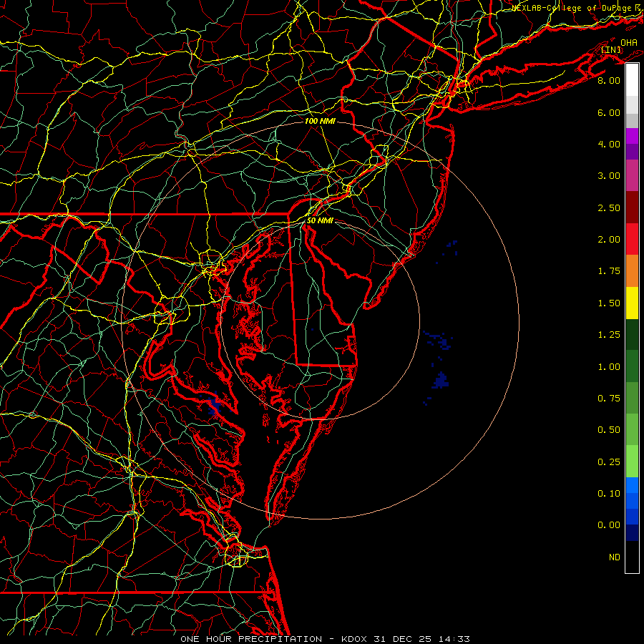Image resolution: width=644 pixels, height=644 pixels.
Task: Click the 0.75 legend value
Action: [x=609, y=399]
